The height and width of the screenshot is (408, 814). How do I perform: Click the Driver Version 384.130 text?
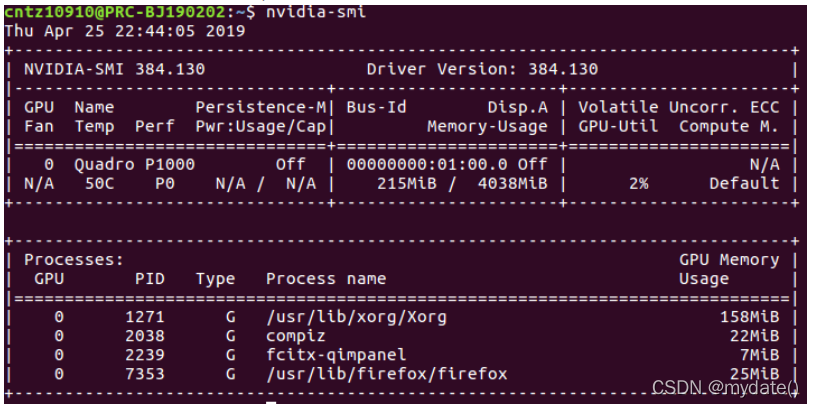[482, 69]
